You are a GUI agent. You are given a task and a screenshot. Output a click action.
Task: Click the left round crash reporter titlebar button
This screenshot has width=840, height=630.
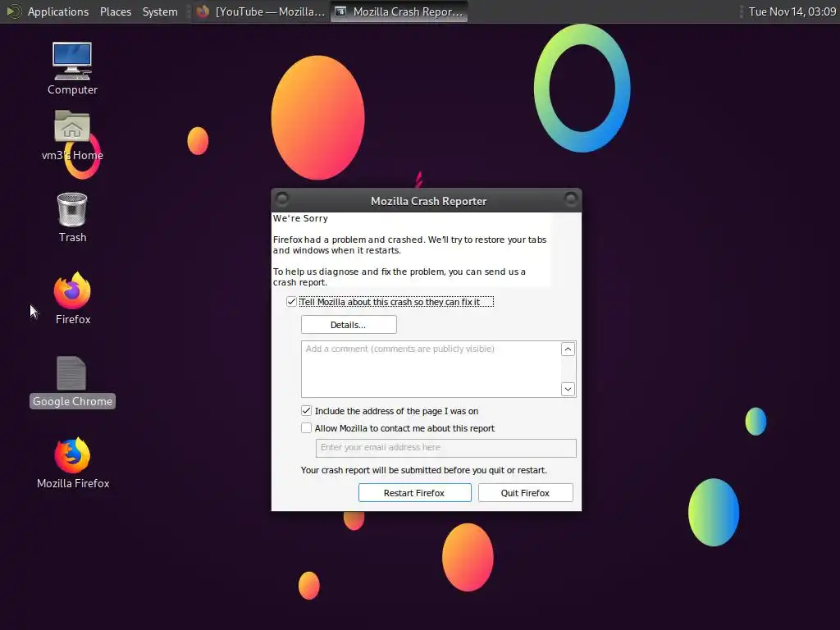pos(282,199)
